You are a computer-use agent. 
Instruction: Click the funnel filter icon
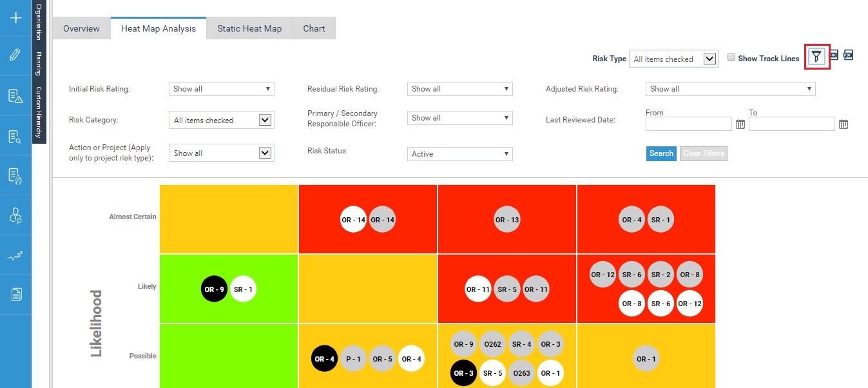tap(816, 56)
